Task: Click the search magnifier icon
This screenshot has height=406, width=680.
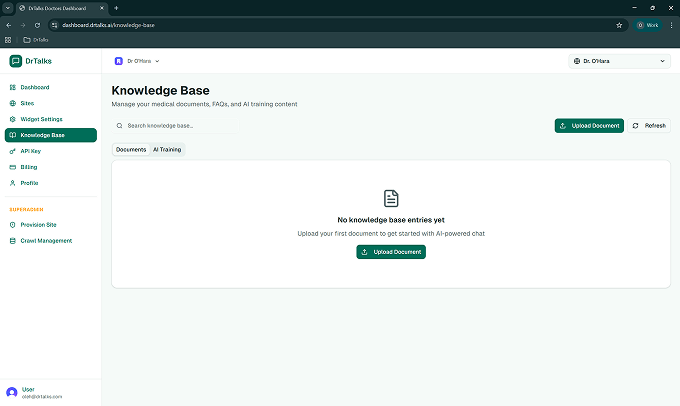Action: click(119, 126)
